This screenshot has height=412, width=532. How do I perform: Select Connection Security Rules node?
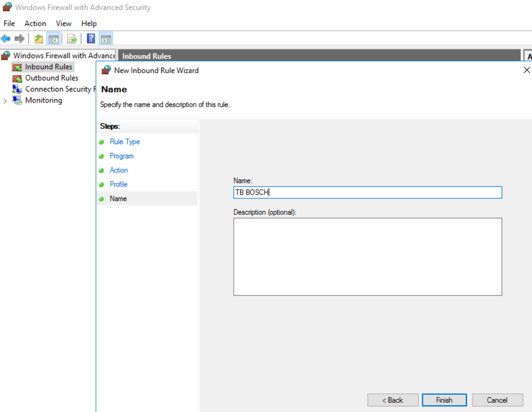tap(58, 89)
